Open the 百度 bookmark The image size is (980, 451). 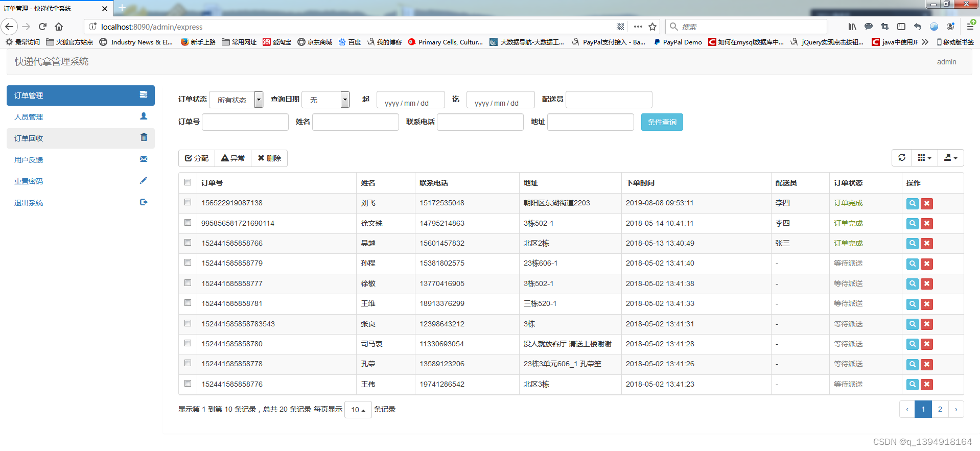click(349, 42)
